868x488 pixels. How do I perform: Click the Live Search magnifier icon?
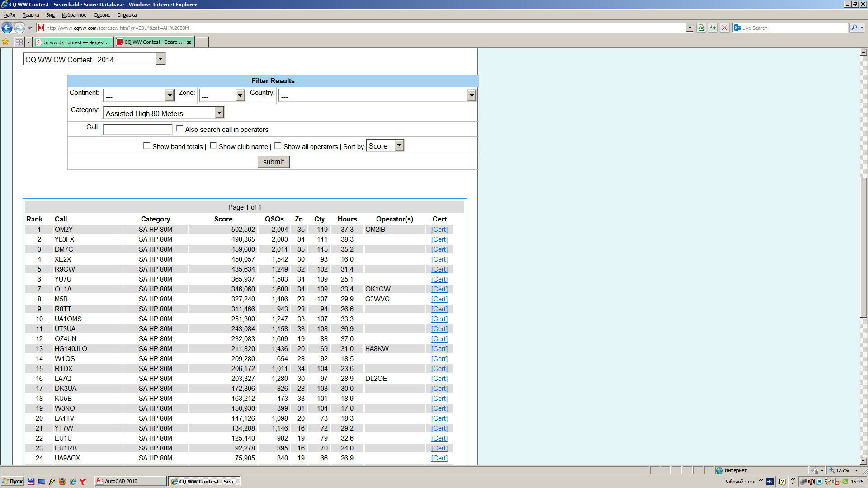point(854,28)
